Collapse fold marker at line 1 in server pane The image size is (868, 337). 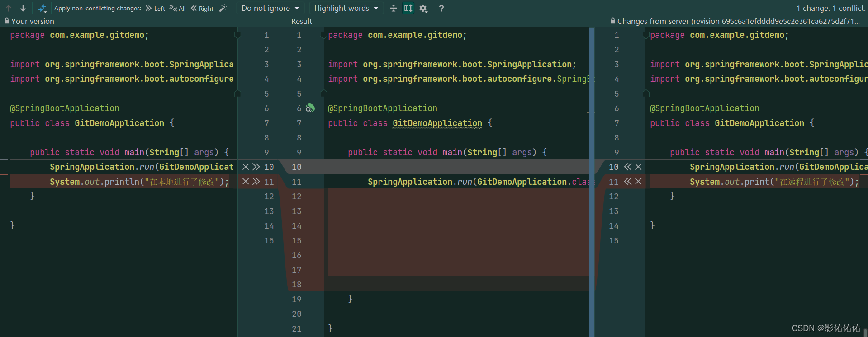coord(646,35)
